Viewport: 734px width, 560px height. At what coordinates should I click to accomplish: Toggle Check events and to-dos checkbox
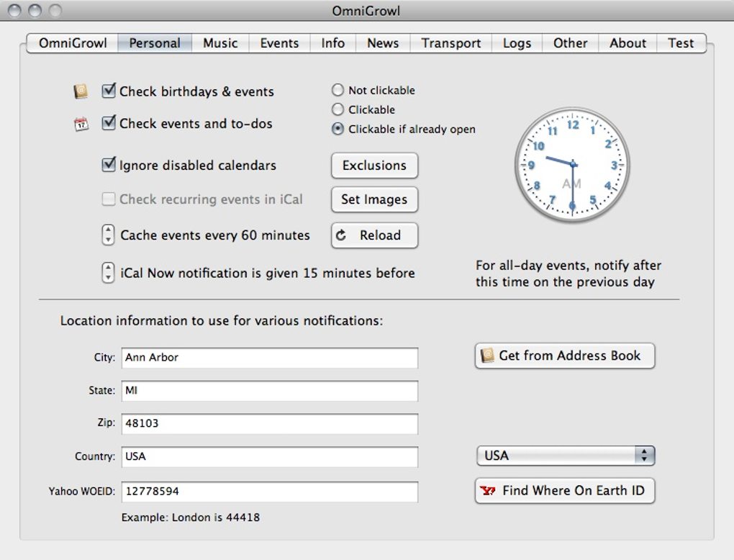click(x=109, y=122)
